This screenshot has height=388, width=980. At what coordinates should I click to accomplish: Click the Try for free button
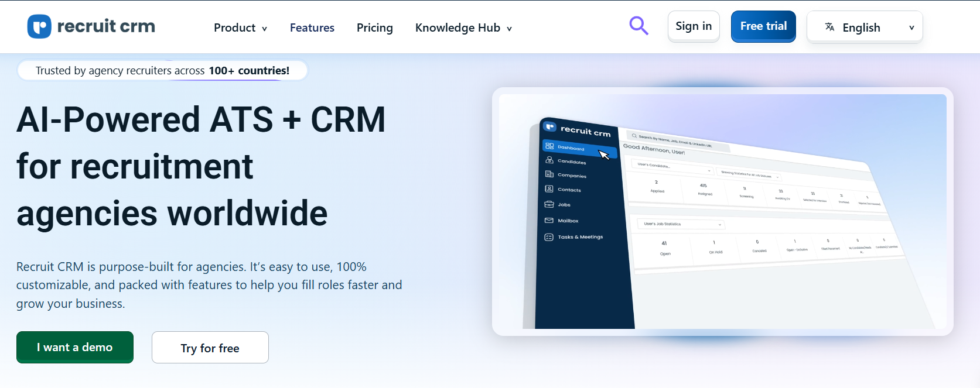point(210,348)
